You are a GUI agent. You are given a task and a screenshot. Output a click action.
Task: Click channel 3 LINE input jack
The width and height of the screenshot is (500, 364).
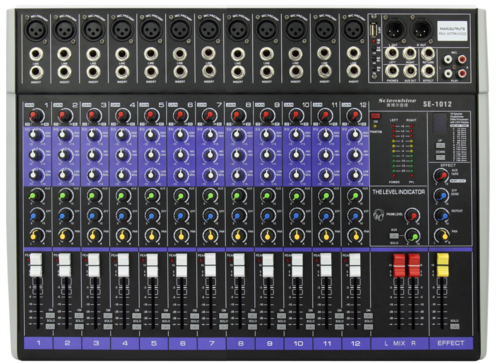pyautogui.click(x=93, y=54)
